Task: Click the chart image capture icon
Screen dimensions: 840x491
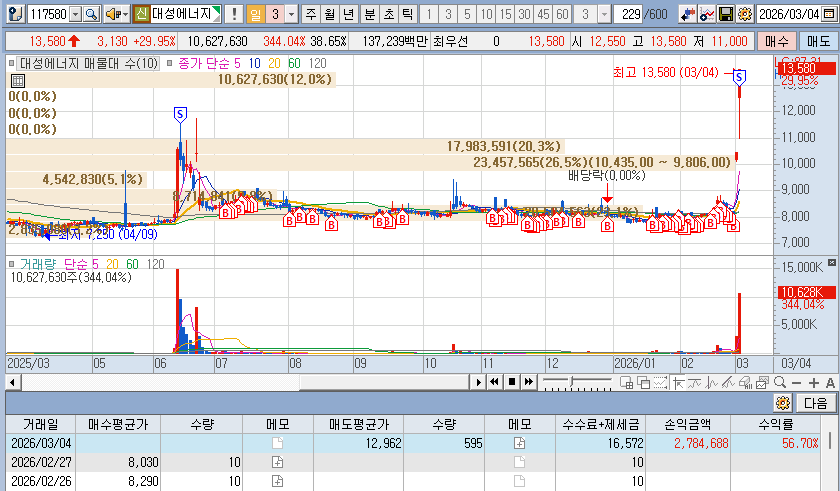Action: click(762, 382)
